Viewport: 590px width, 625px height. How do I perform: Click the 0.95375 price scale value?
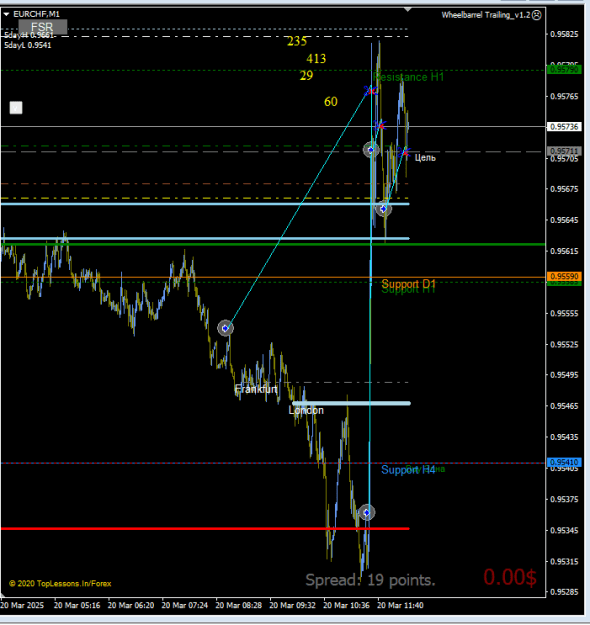point(564,499)
